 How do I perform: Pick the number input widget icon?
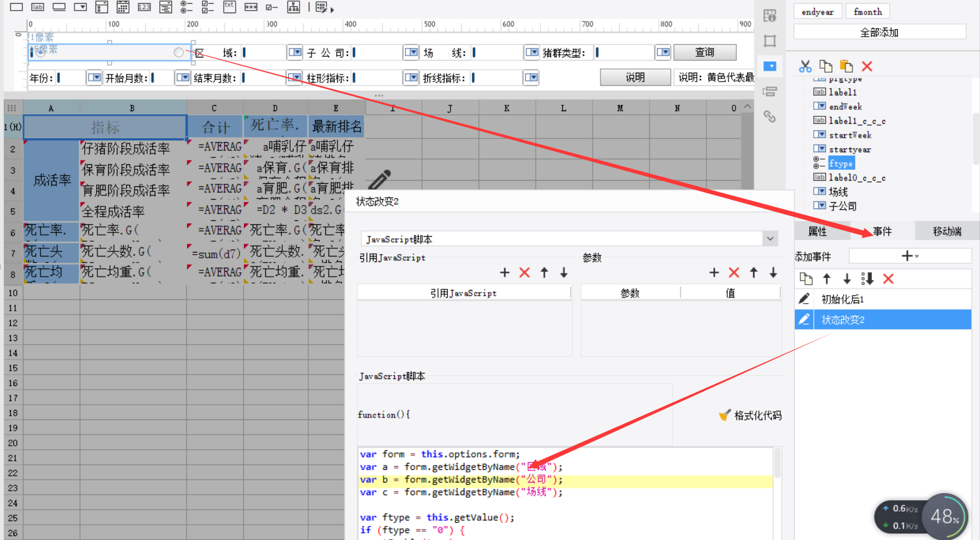click(x=144, y=7)
